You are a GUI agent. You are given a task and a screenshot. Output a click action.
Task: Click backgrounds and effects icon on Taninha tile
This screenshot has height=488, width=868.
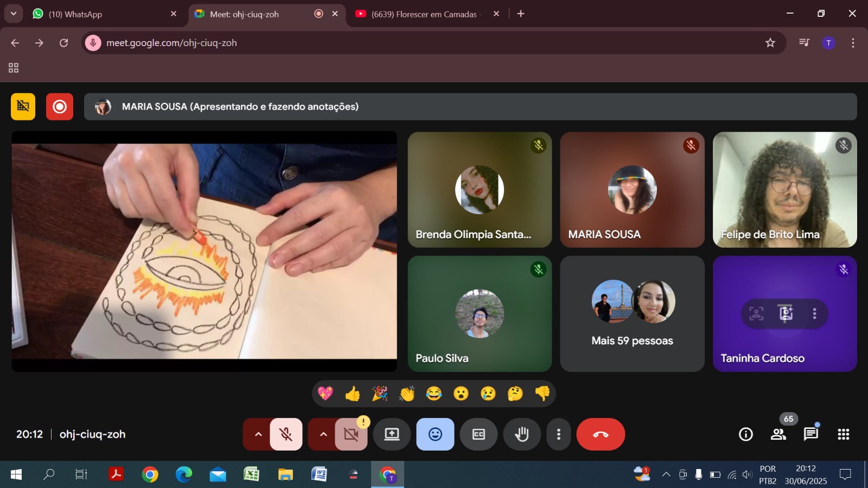[786, 313]
